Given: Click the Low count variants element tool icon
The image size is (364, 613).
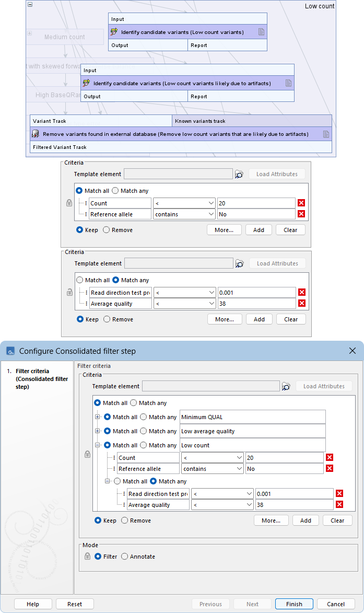Looking at the screenshot, I should [114, 32].
